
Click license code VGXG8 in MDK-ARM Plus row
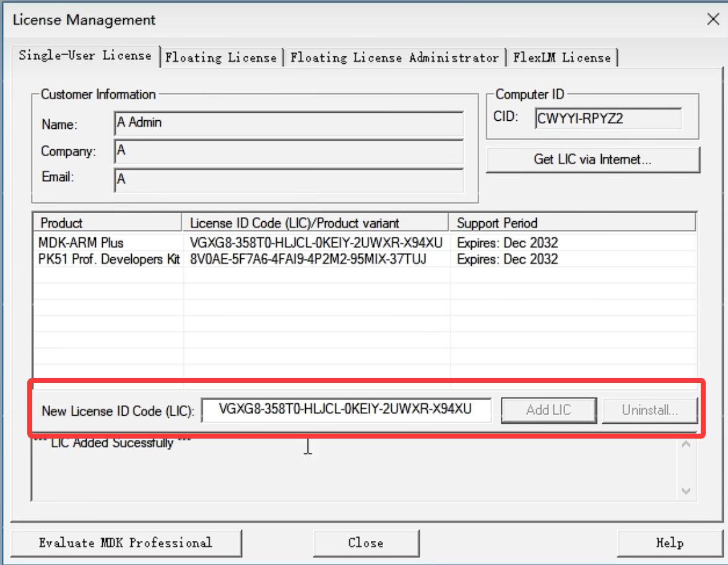pos(316,243)
